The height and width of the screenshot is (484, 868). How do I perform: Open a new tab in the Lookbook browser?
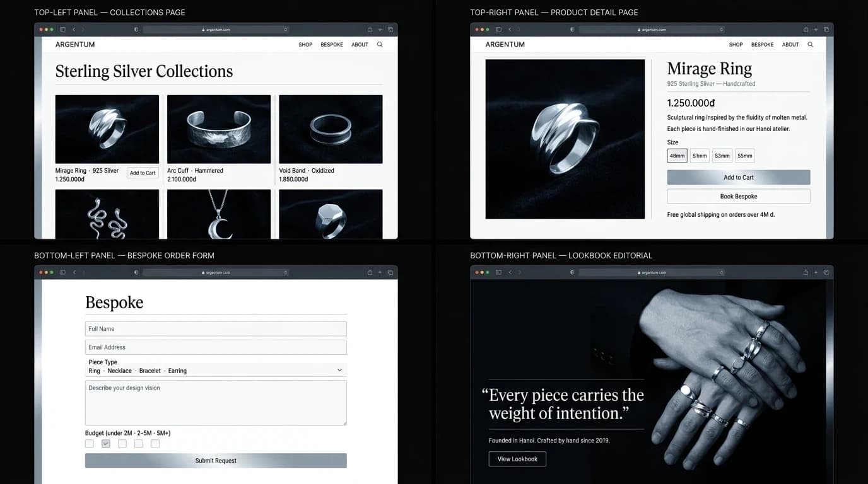click(x=816, y=272)
